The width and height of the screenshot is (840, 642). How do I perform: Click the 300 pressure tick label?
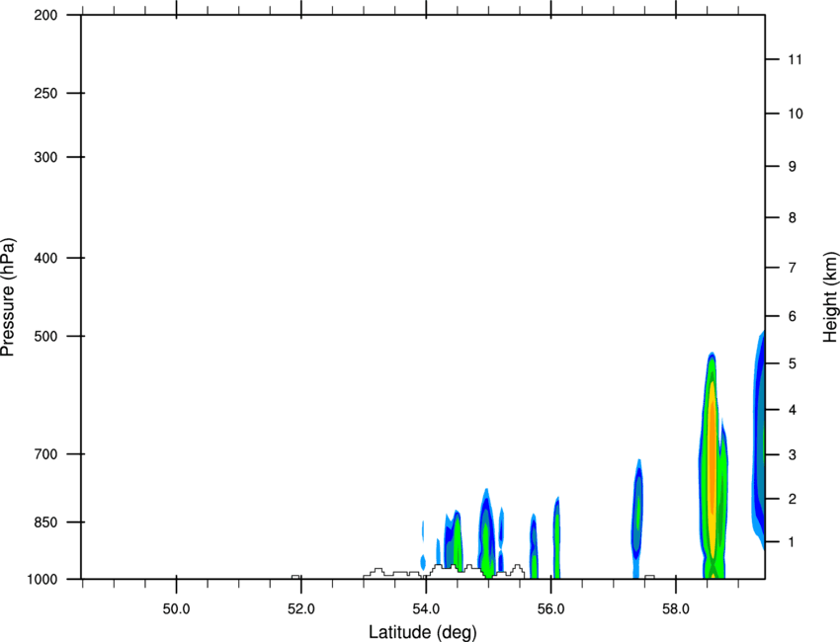coord(45,157)
